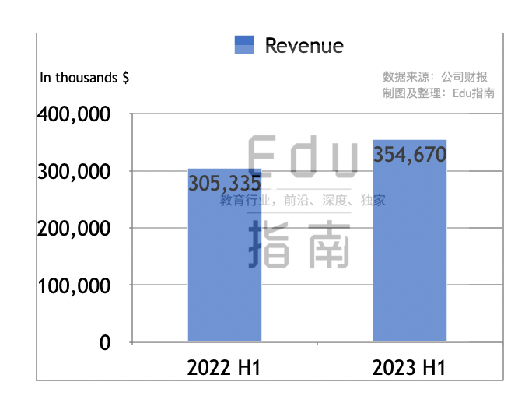This screenshot has height=406, width=532.
Task: Click the 200,000 axis value
Action: [74, 229]
